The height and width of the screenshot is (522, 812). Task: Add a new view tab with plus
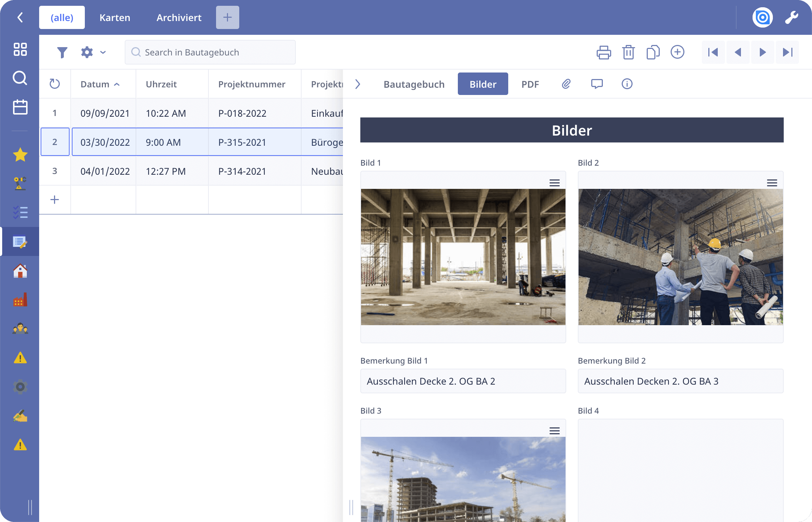[x=228, y=17]
